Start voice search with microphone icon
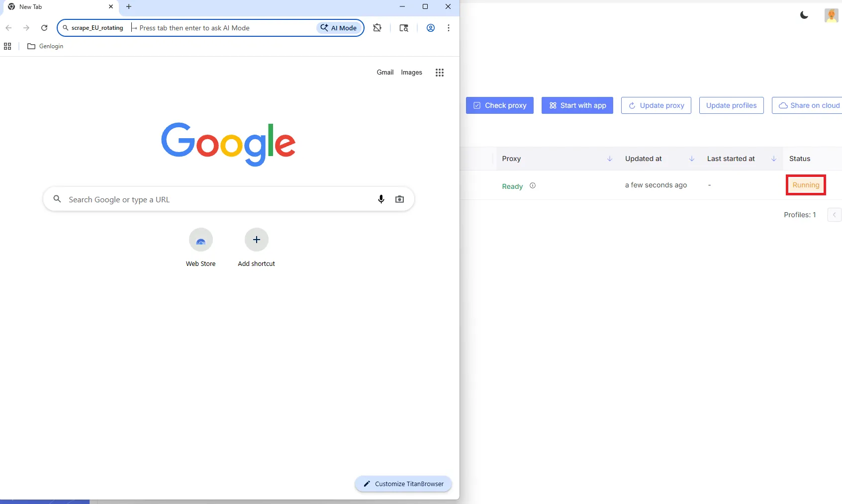The image size is (842, 504). (381, 199)
